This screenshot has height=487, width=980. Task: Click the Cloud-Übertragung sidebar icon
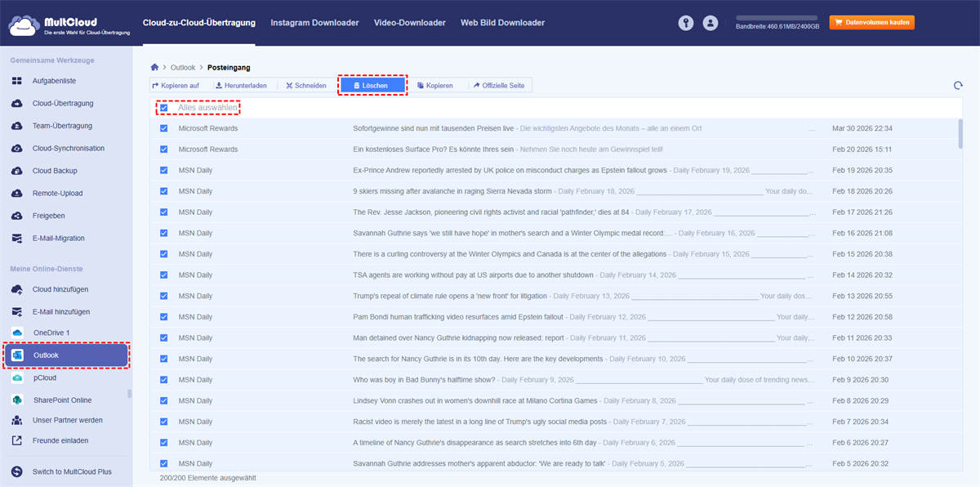click(16, 104)
